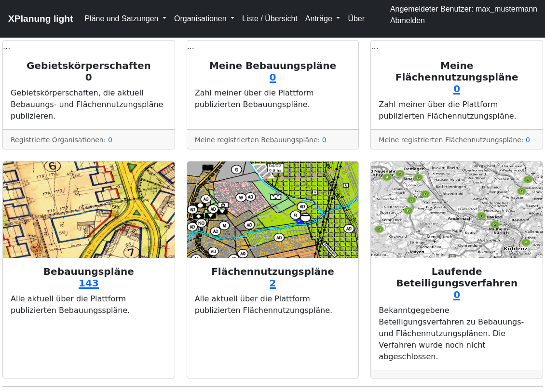Click the "1" map marker near Sinzig
Viewport: 545px width, 392px height.
tap(418, 177)
